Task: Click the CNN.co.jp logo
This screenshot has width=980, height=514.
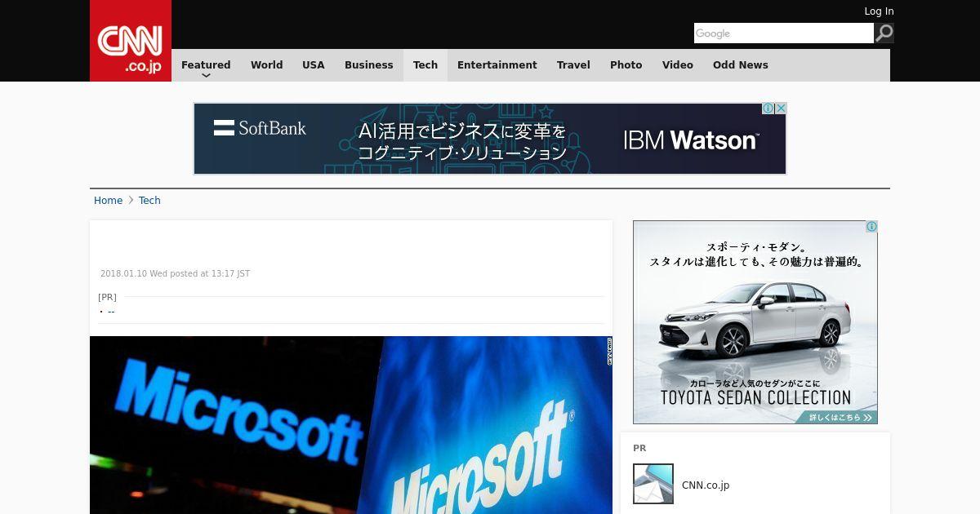Action: pos(131,41)
